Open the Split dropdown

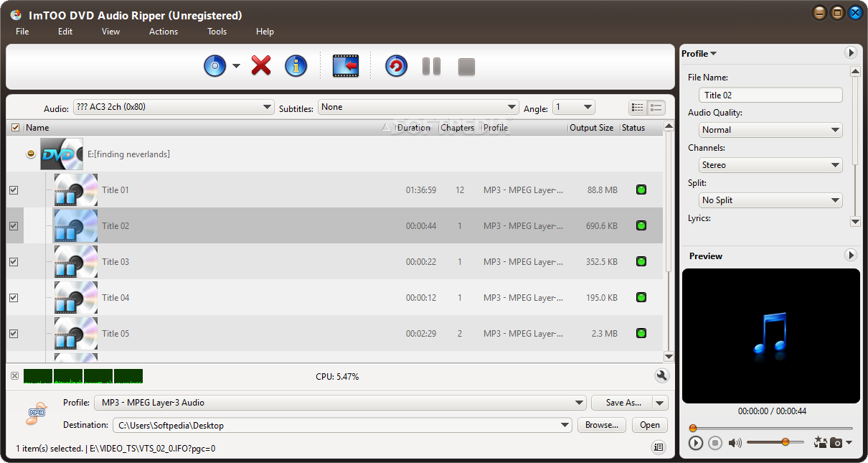770,200
